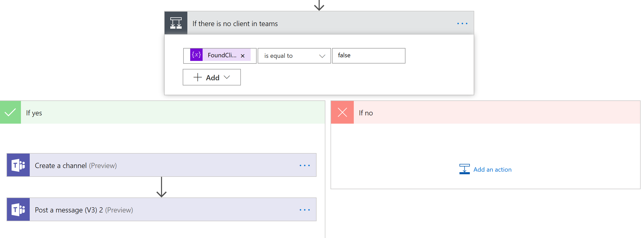Click Teams icon on Create a channel
Screen dimensions: 644x238
18,165
